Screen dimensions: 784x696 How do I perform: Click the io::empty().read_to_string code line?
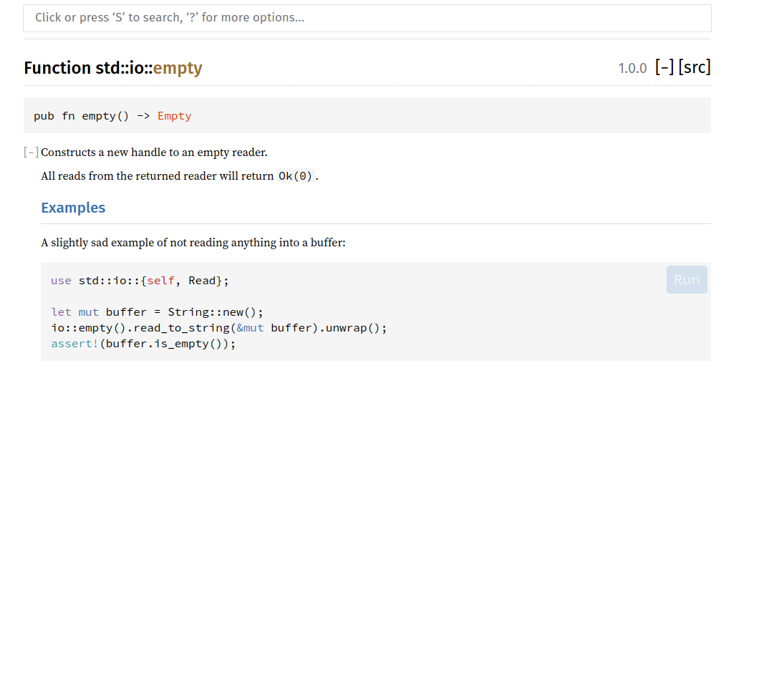tap(218, 328)
